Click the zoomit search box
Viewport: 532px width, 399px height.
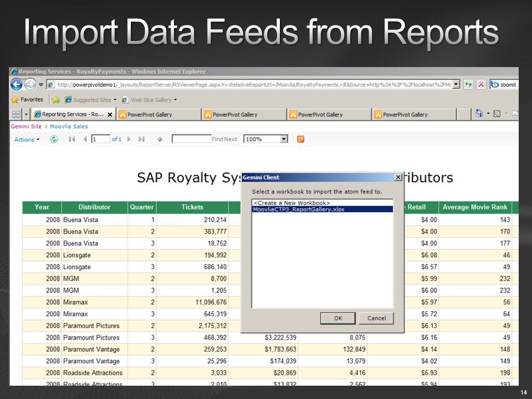point(504,85)
